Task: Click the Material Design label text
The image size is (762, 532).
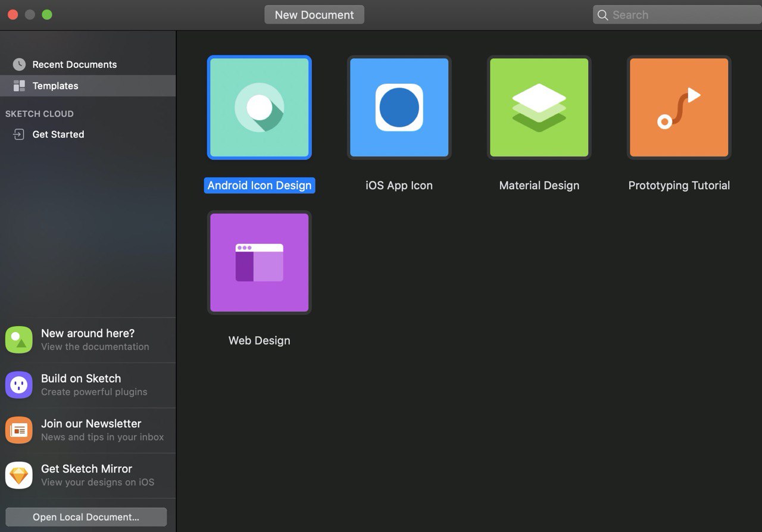Action: coord(539,186)
